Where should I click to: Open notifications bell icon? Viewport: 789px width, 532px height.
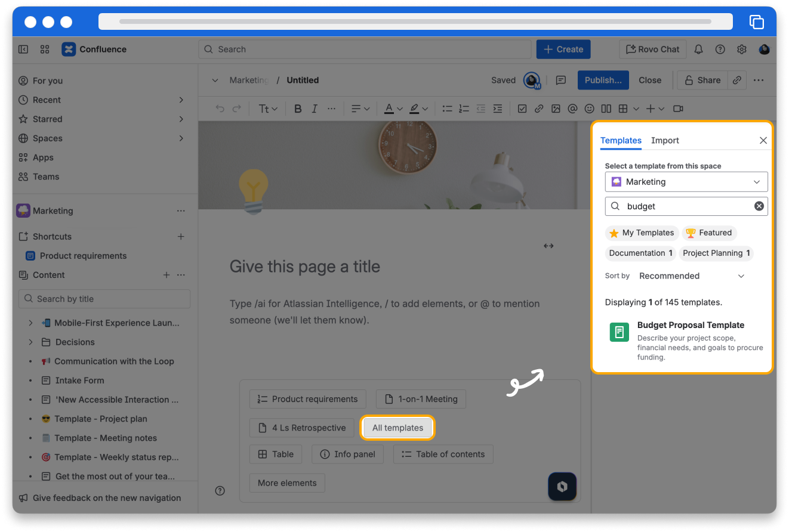point(698,50)
